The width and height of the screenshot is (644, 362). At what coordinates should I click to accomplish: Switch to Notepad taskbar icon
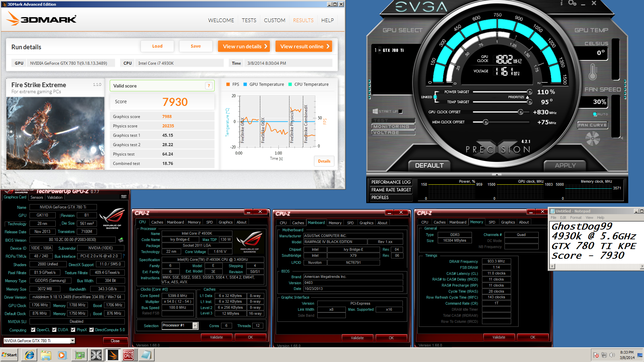(x=146, y=355)
